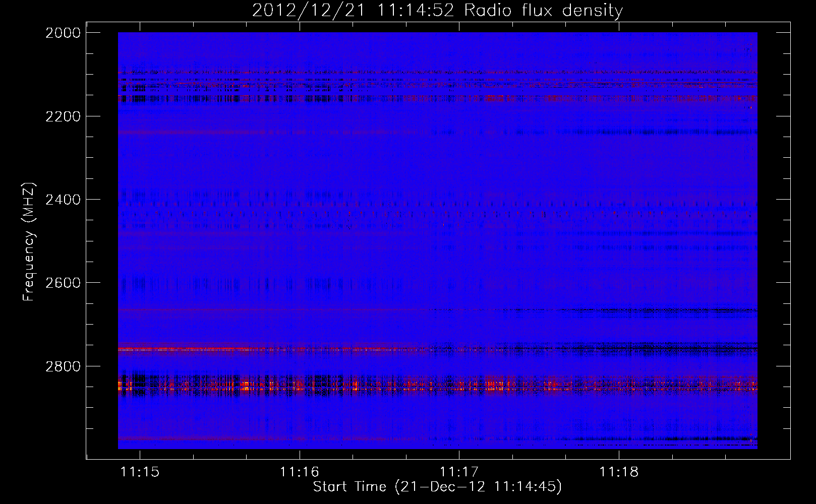This screenshot has width=816, height=504.
Task: Click the title "2012/12/21 11:14:52 Radio flux density"
Action: coord(437,11)
